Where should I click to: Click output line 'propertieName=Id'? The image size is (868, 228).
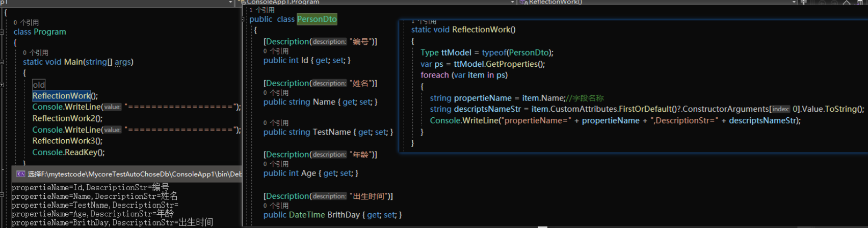click(90, 187)
